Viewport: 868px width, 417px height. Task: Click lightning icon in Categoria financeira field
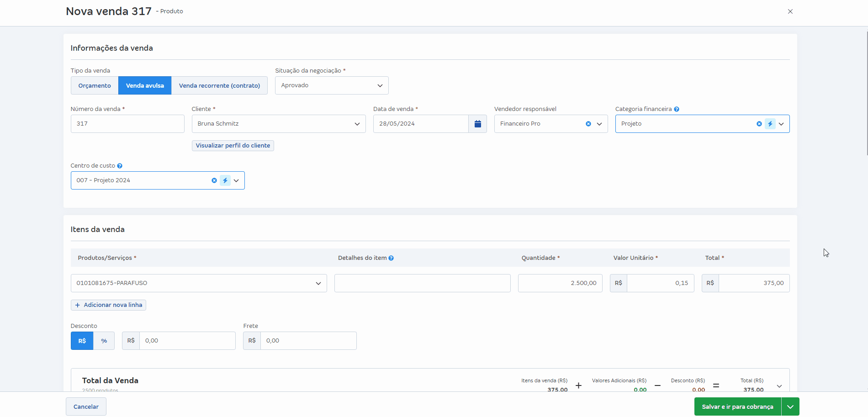click(770, 124)
